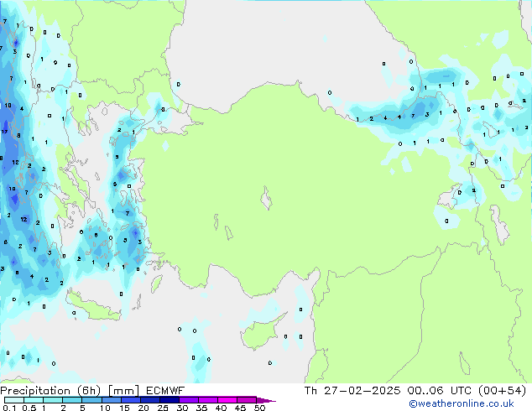Click the 'Precipitation (6h) [mm] ECMWF' title

[x=92, y=391]
